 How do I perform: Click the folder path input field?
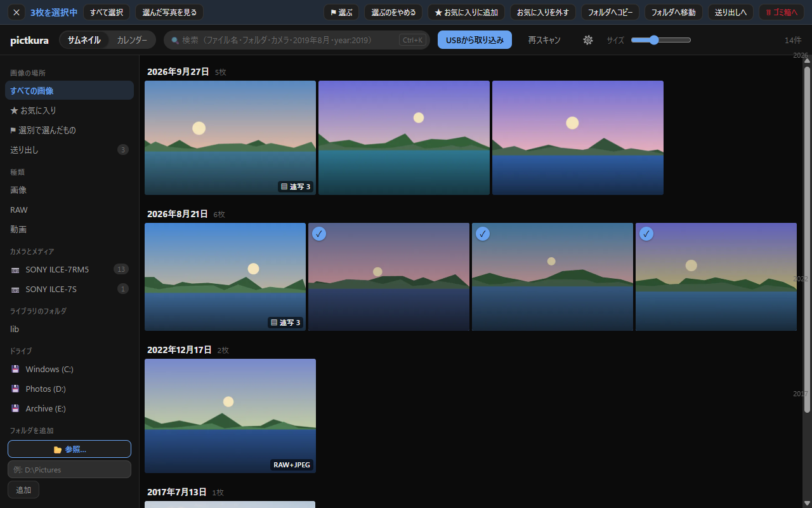pyautogui.click(x=69, y=469)
